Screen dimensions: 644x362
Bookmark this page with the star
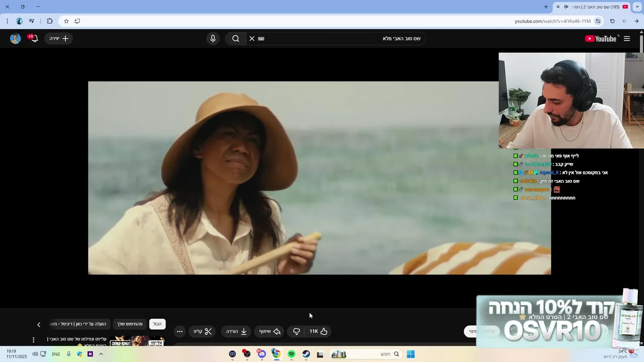pos(66,21)
